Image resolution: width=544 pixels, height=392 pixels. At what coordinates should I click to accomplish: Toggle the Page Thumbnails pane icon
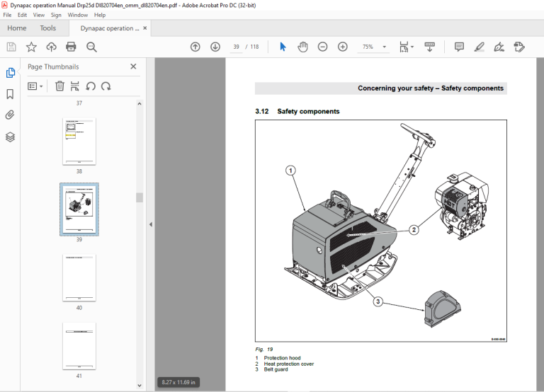coord(11,72)
